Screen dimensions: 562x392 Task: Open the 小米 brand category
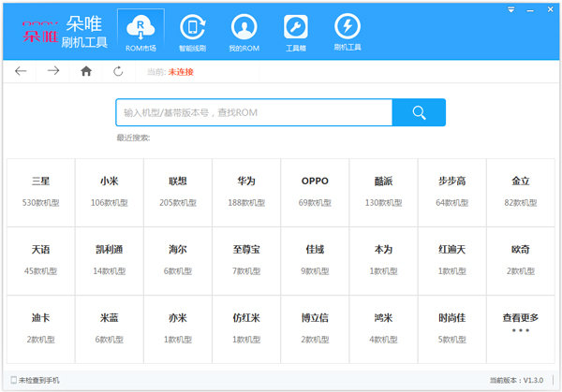[x=109, y=191]
